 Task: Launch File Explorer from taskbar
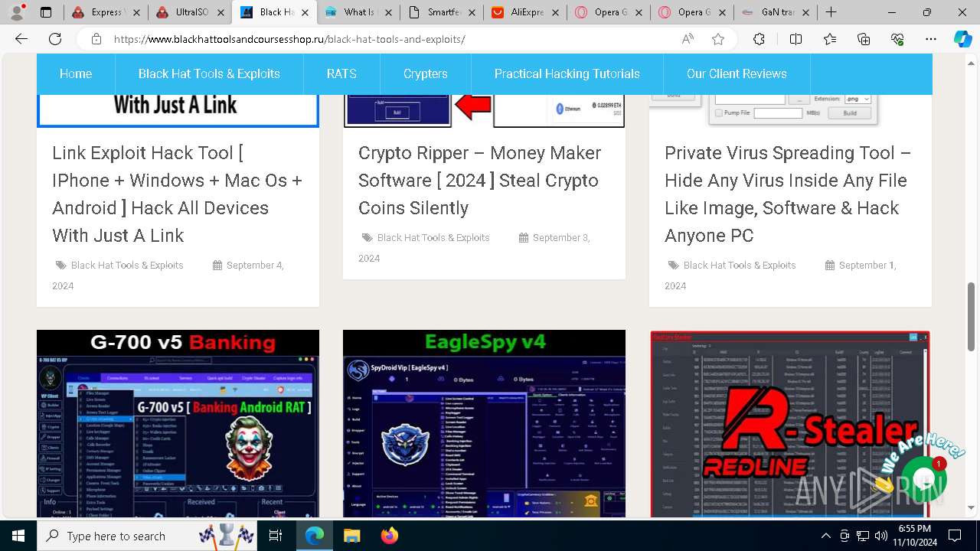point(351,536)
